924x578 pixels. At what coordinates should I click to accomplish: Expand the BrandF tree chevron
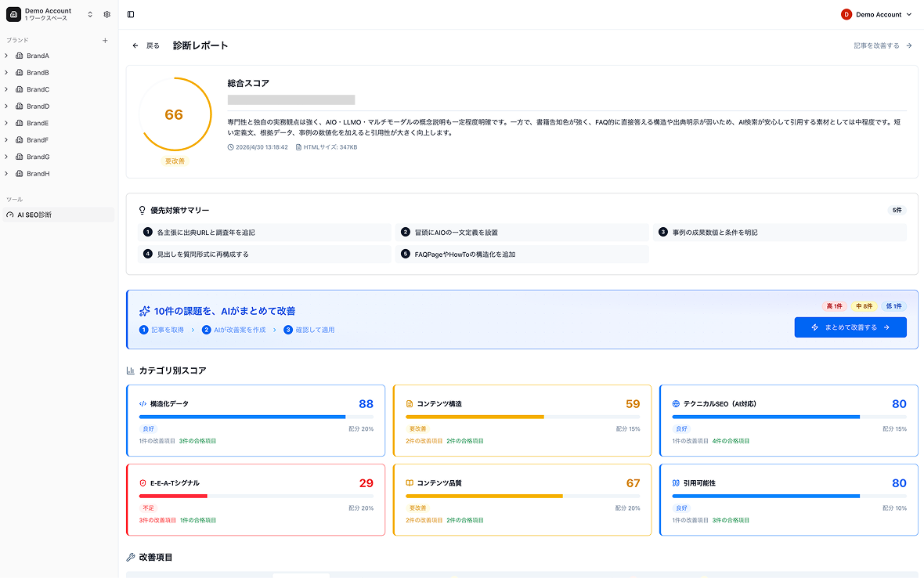pyautogui.click(x=6, y=139)
